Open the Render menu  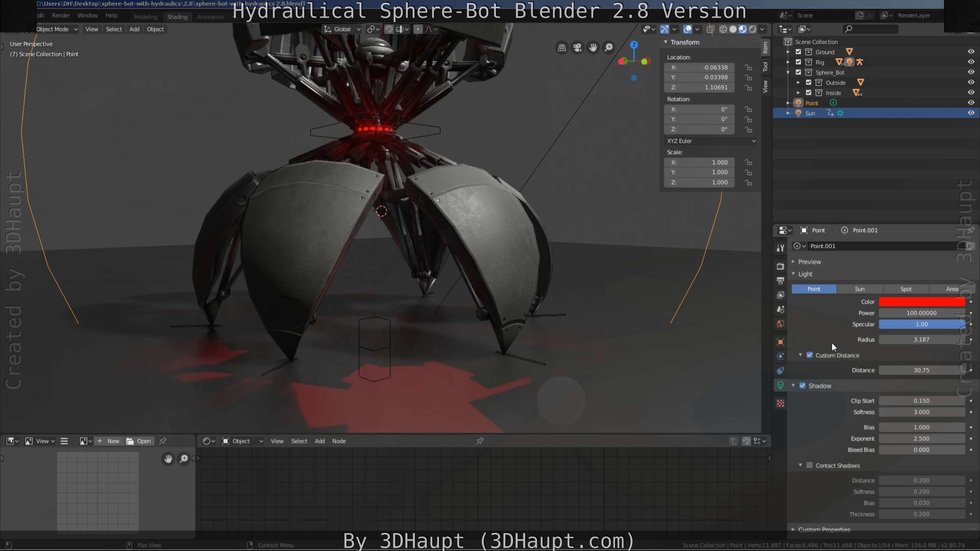pos(61,16)
